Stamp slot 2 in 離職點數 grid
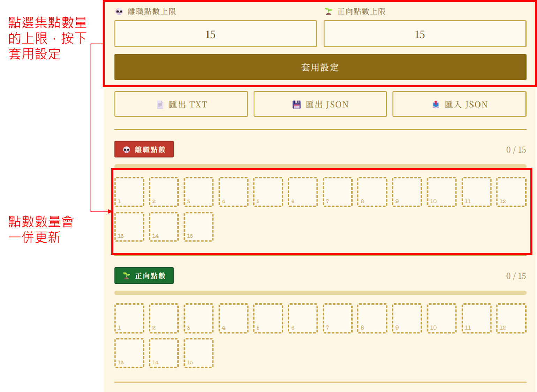Image resolution: width=537 pixels, height=392 pixels. pos(164,192)
